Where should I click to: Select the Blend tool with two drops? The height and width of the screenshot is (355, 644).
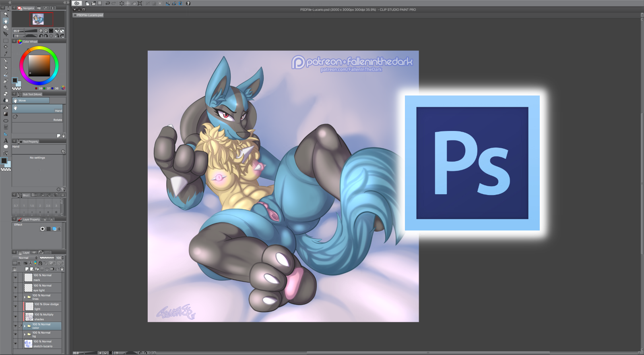tap(6, 100)
